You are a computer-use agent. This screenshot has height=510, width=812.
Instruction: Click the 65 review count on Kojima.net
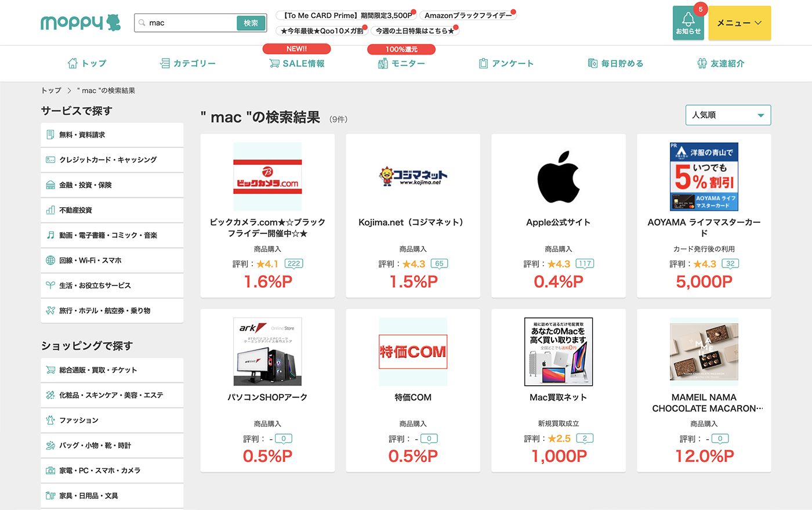point(439,263)
